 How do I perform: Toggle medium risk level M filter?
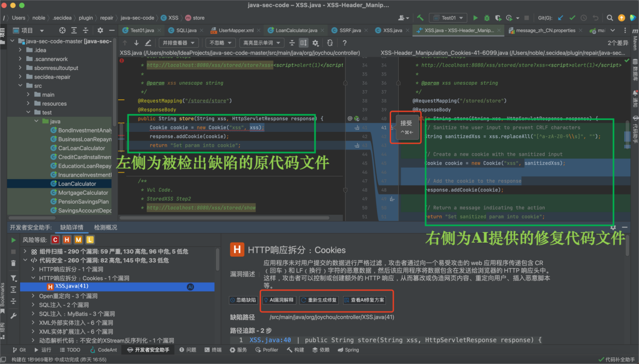(79, 240)
